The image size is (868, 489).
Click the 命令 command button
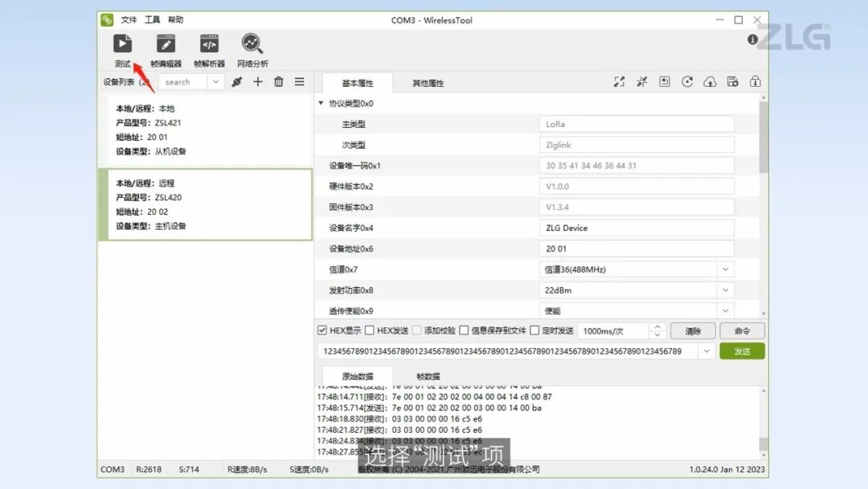pos(743,331)
